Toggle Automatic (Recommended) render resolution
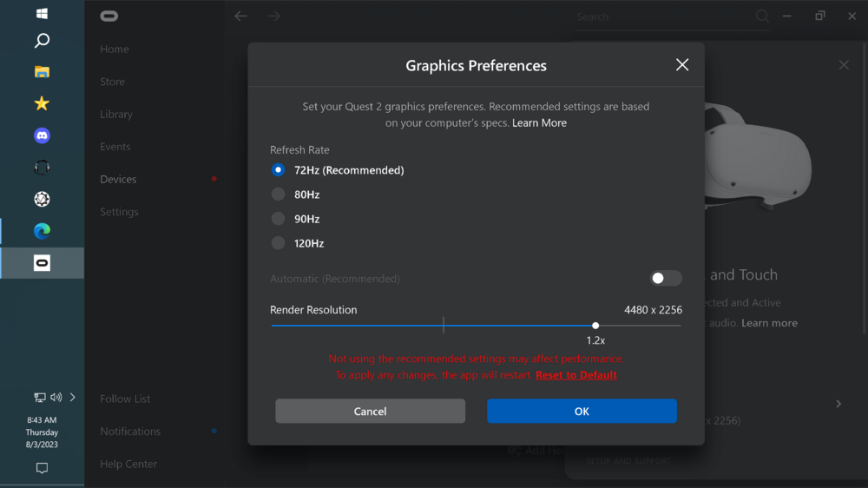 666,278
